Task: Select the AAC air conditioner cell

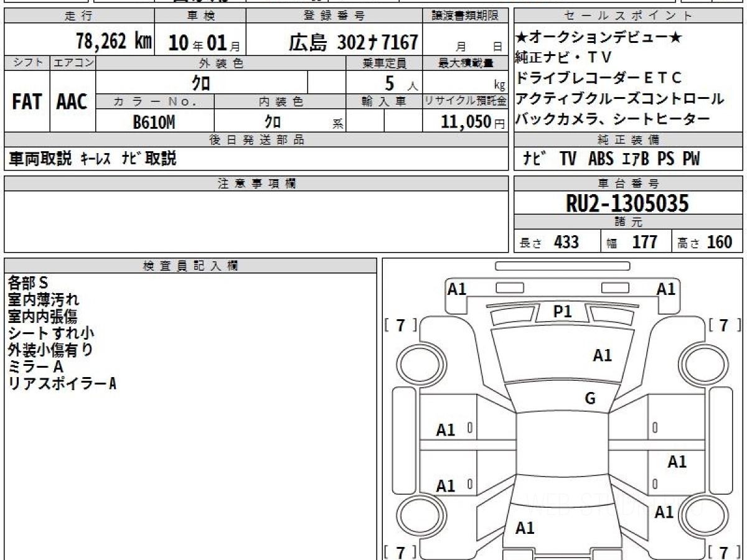Action: point(72,102)
